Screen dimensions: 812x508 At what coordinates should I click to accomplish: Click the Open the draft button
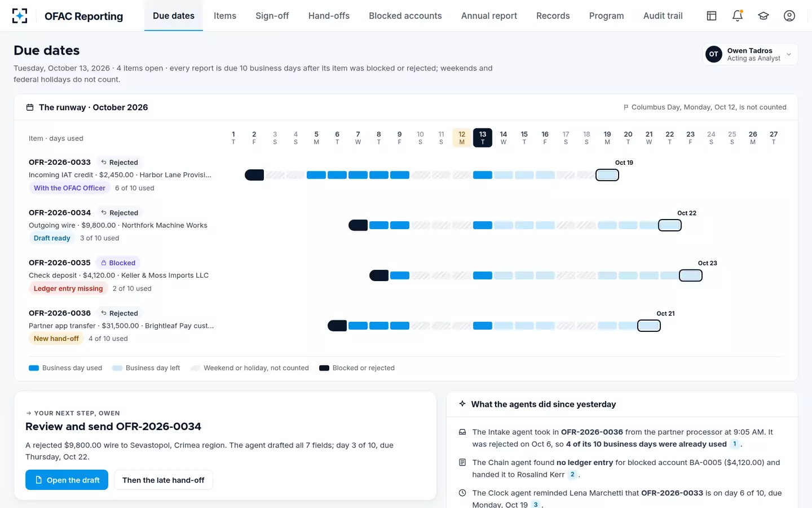click(67, 480)
